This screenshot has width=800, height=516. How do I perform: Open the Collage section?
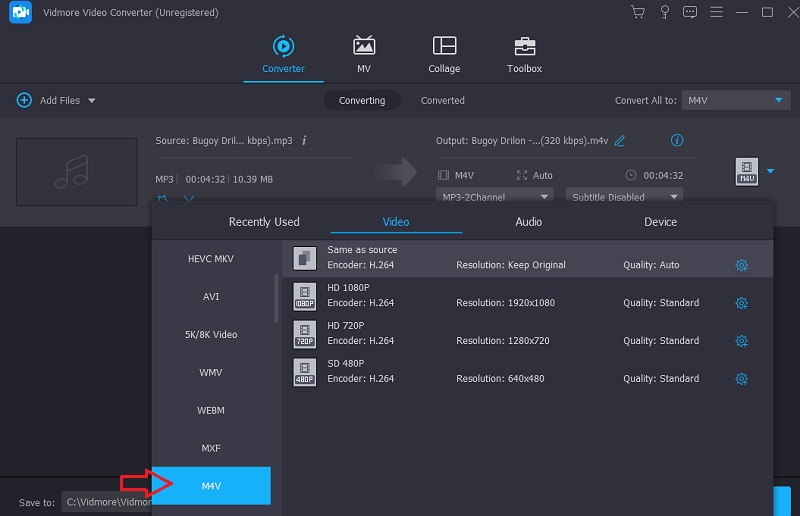444,55
